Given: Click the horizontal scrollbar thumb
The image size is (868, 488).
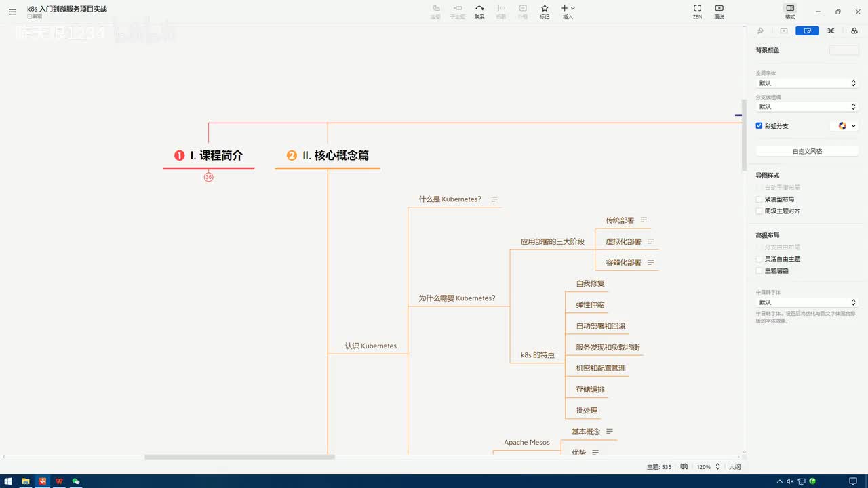Looking at the screenshot, I should coord(239,457).
